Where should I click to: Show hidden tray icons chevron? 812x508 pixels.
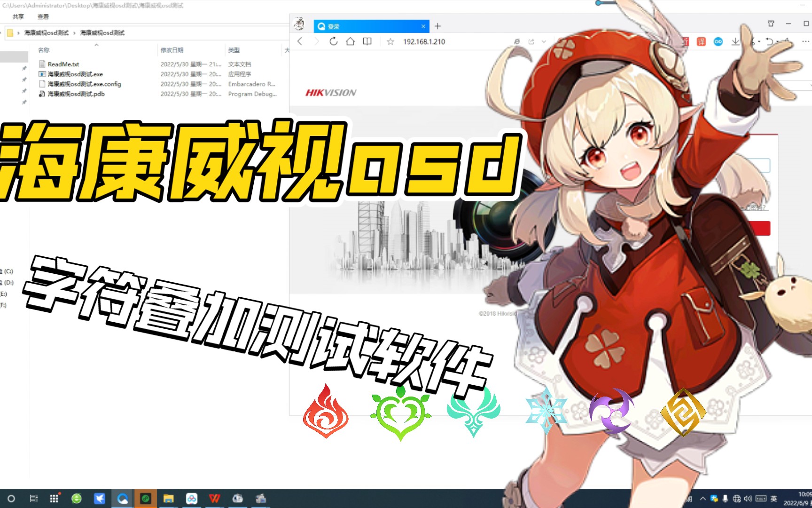pos(703,499)
